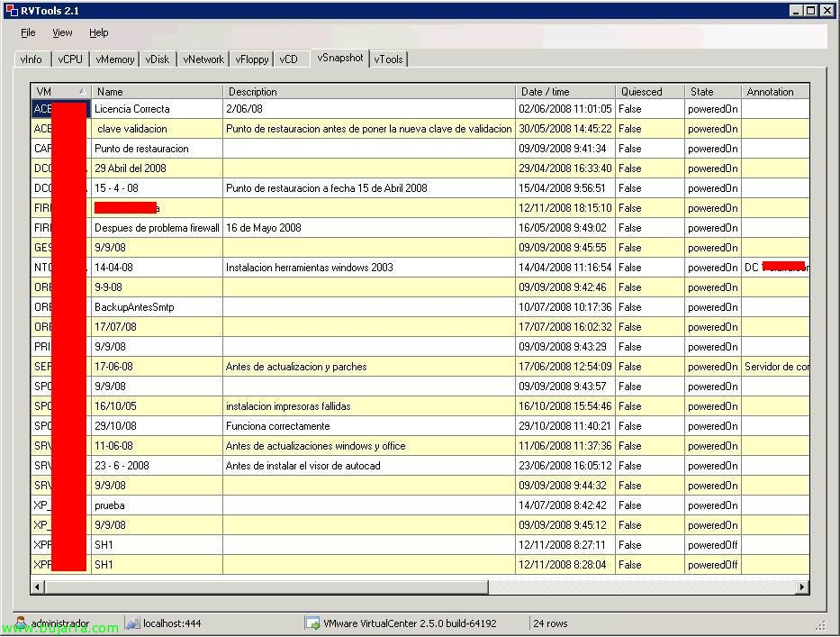
Task: Click 'Antes de actualizacion y parches' description
Action: click(296, 367)
